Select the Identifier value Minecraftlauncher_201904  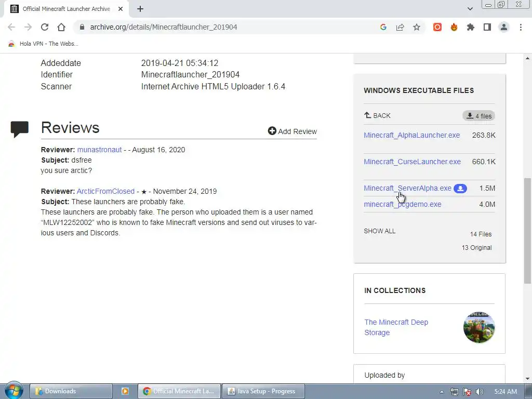tap(190, 75)
